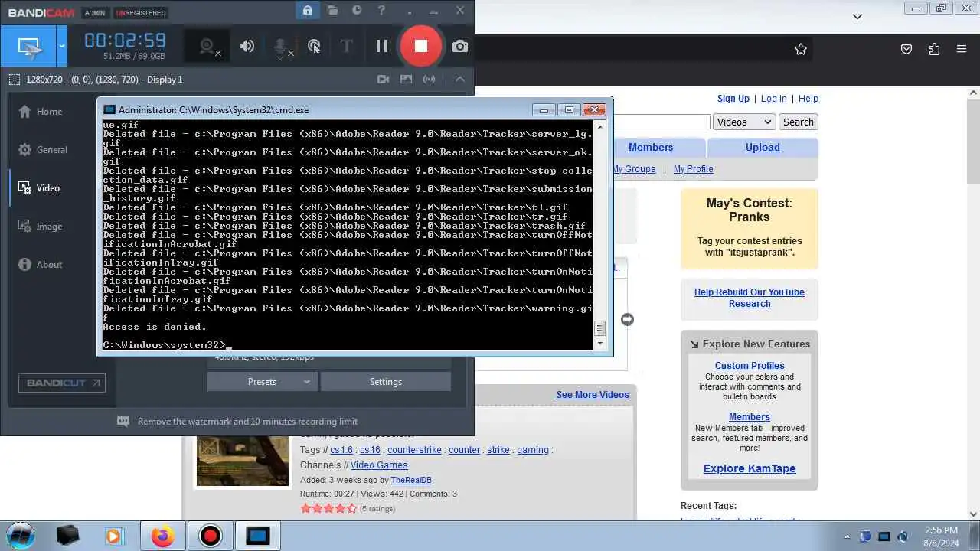Open TheRealDB uploader profile link
The image size is (980, 551).
click(411, 481)
